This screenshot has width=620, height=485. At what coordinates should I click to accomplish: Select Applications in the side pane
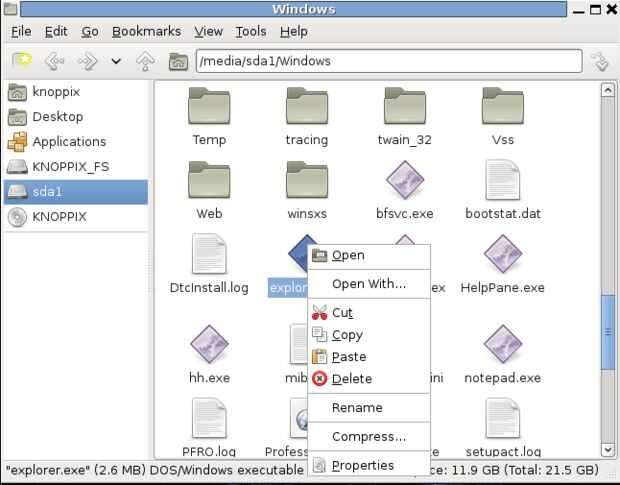coord(76,142)
